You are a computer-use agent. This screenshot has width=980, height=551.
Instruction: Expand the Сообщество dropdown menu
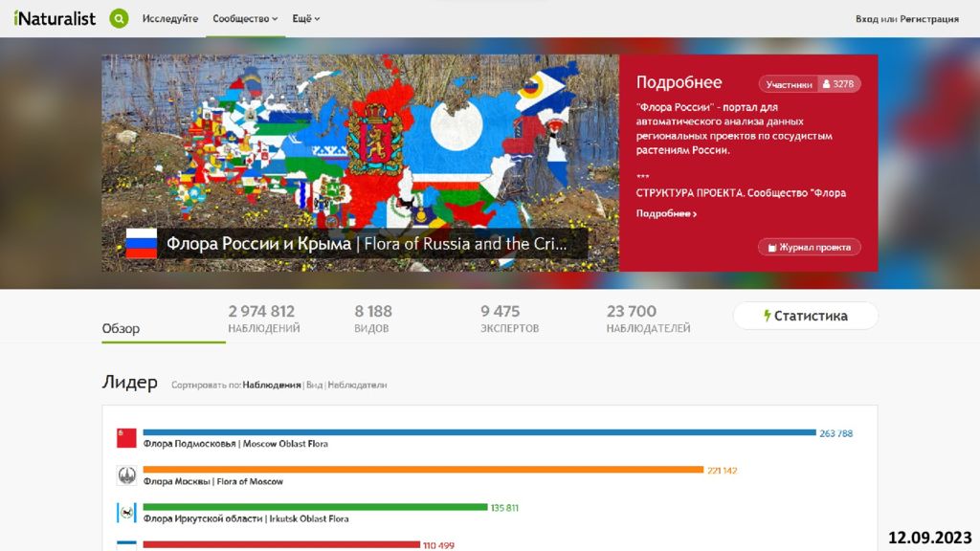pyautogui.click(x=245, y=19)
